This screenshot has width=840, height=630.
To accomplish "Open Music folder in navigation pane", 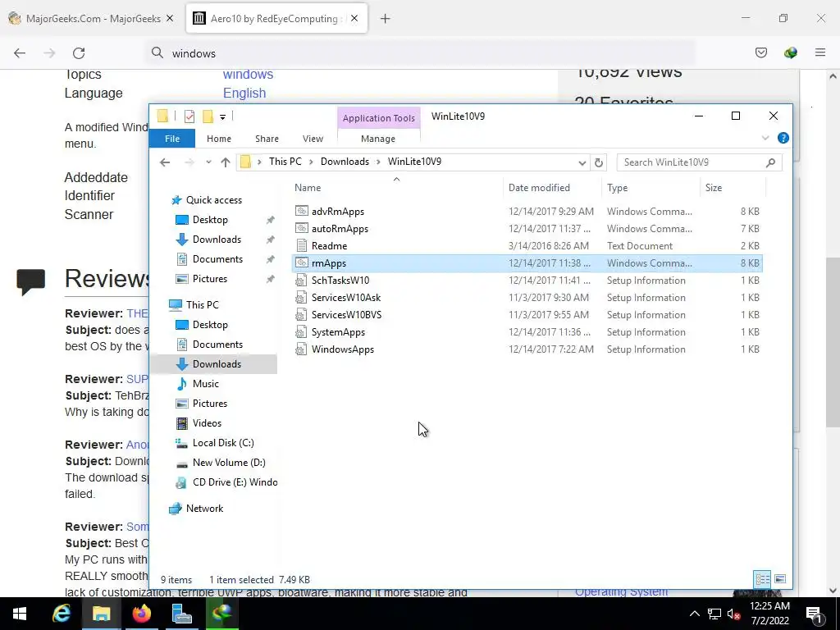I will (x=205, y=384).
